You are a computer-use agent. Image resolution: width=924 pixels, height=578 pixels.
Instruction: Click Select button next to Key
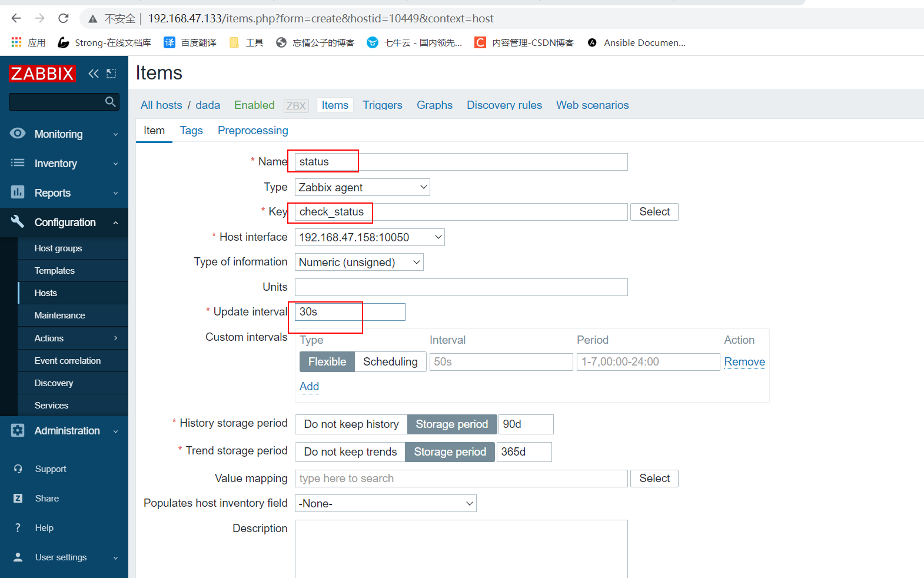[654, 212]
